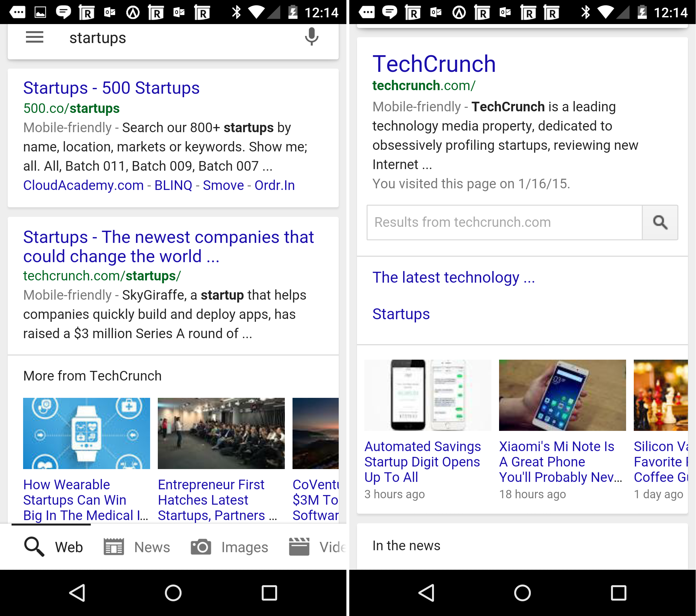Select the Images tab with camera icon
This screenshot has height=616, width=696.
[229, 547]
